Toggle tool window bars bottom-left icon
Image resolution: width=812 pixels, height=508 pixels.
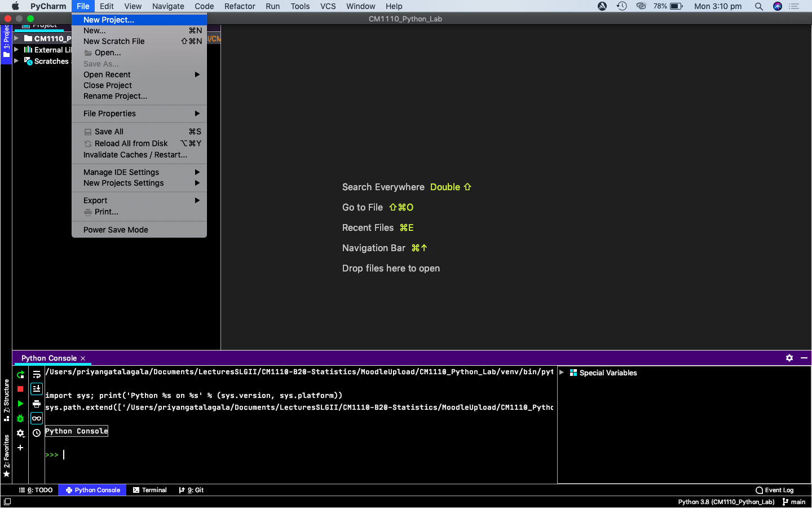[7, 502]
